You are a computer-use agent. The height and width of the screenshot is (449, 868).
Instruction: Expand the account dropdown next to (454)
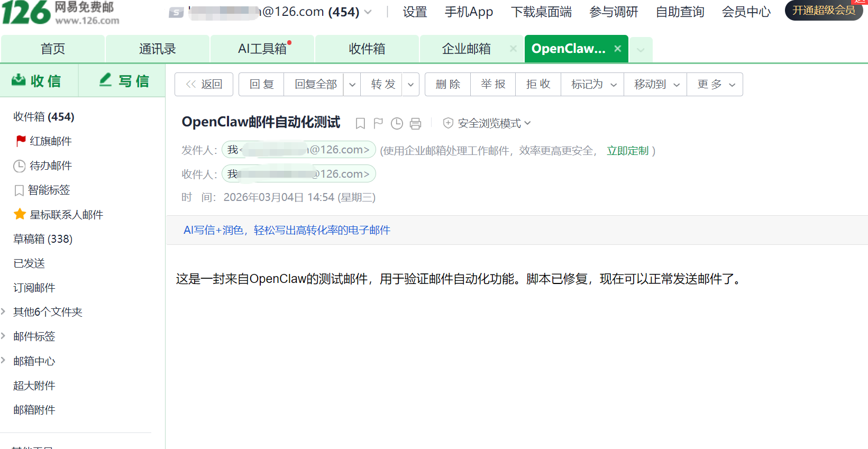368,12
